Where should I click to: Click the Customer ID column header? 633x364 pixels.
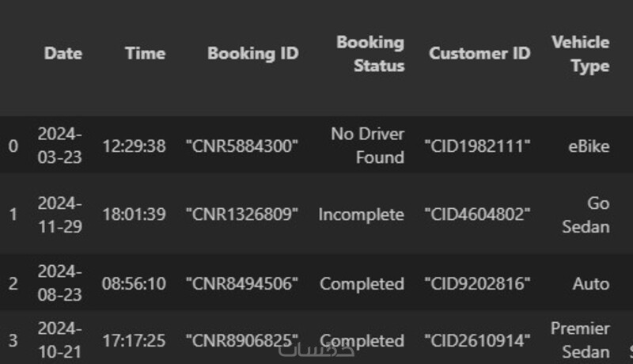479,54
